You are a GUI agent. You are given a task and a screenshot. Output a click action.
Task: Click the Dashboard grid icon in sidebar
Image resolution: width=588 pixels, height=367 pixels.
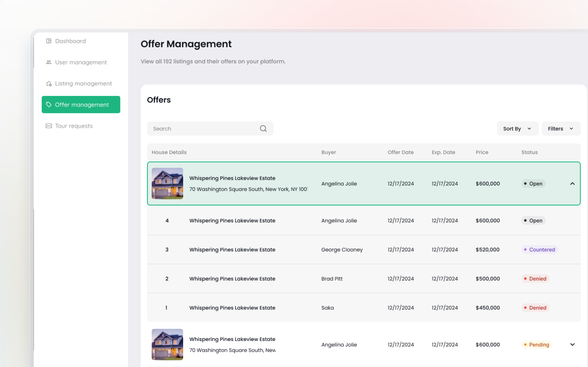point(49,41)
